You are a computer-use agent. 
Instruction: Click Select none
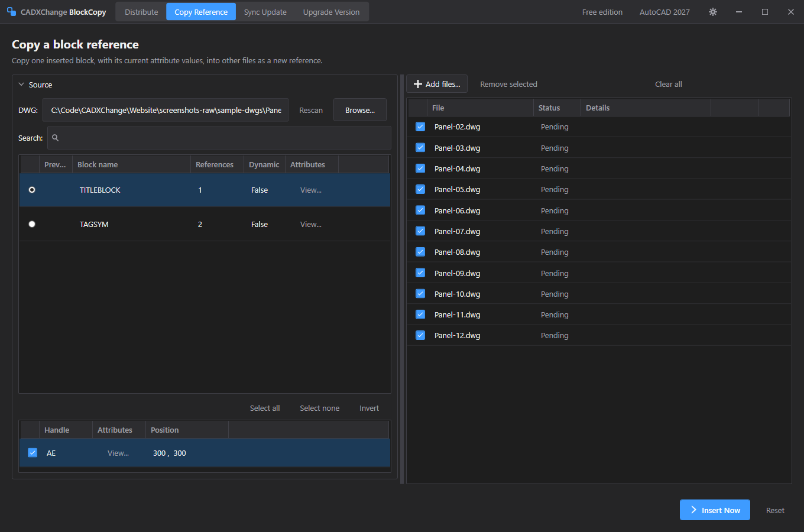pyautogui.click(x=319, y=408)
